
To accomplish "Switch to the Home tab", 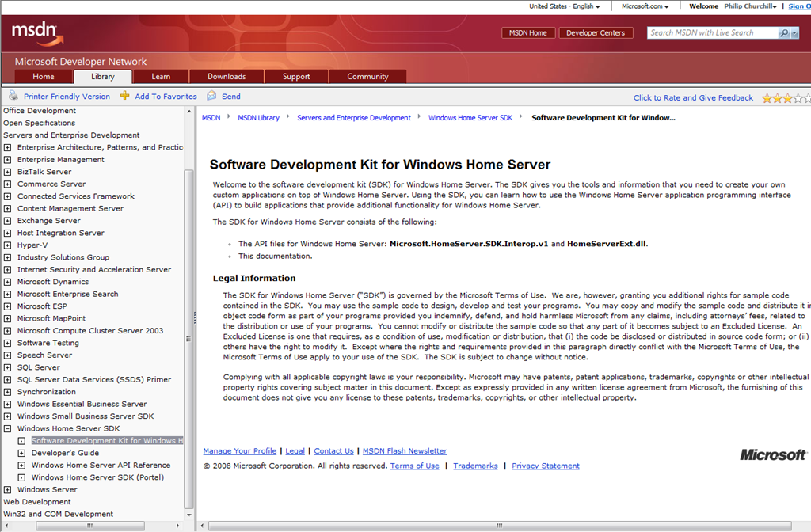I will tap(44, 77).
